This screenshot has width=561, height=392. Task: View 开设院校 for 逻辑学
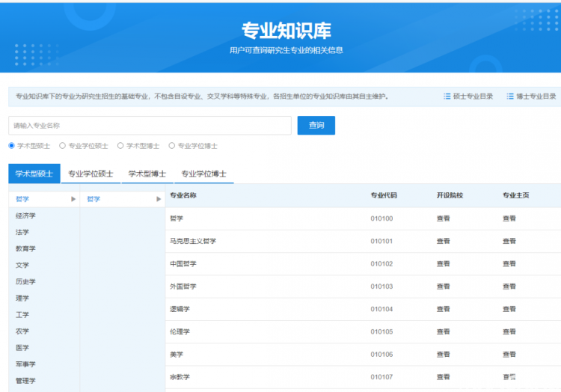[x=444, y=309]
